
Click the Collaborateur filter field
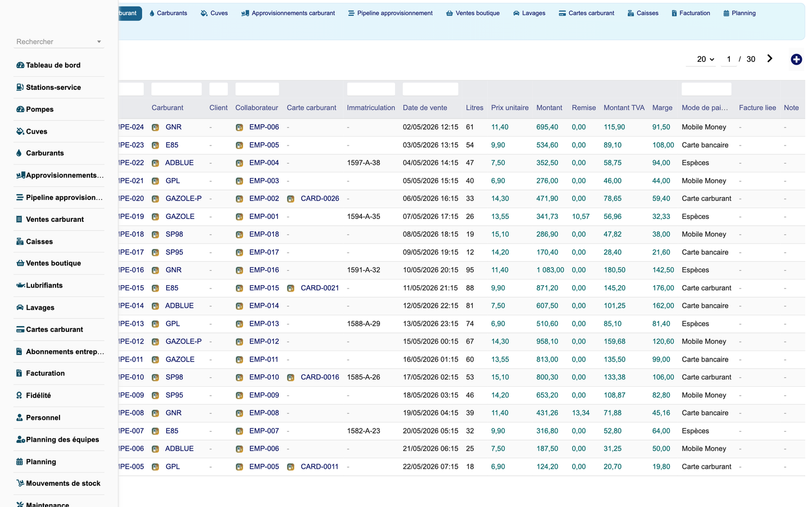tap(257, 89)
